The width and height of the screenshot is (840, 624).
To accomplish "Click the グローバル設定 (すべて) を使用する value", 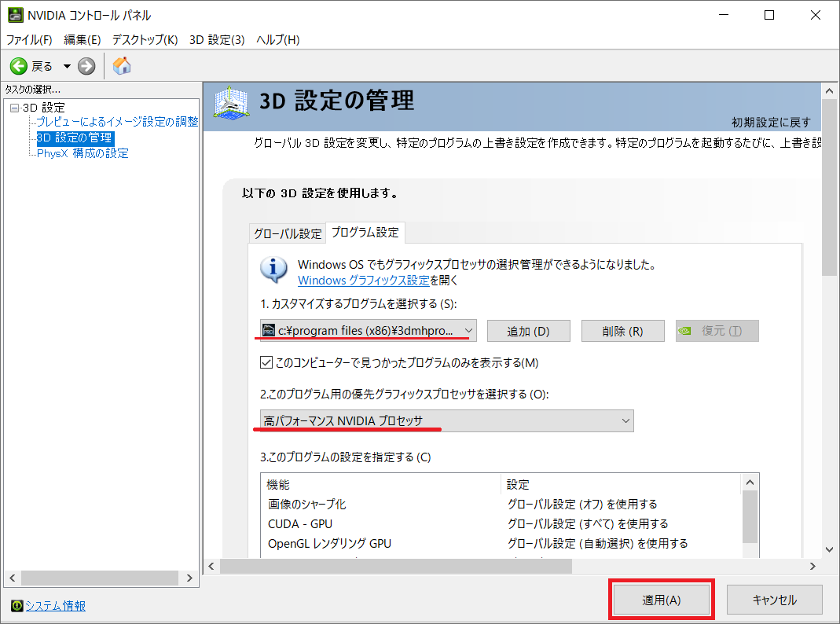I will [588, 524].
